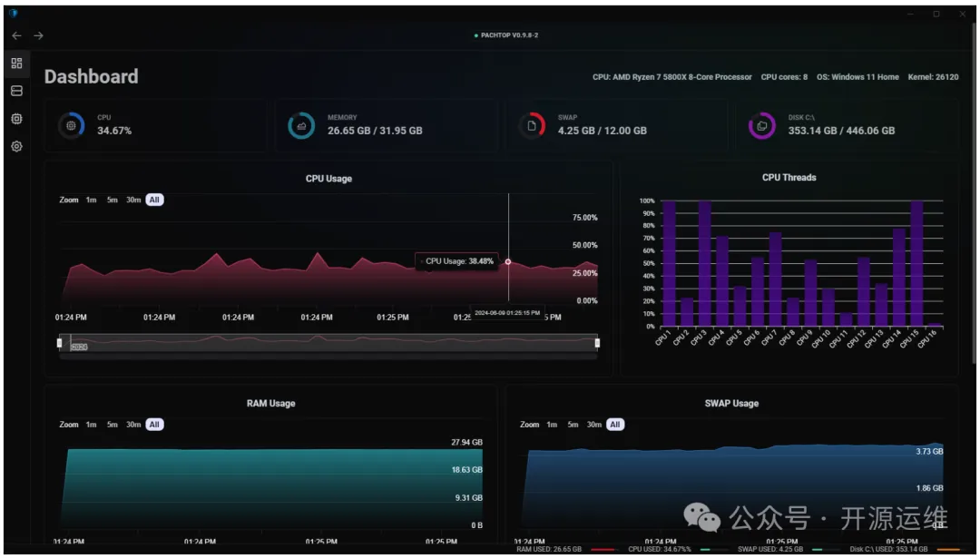
Task: Open the Settings gear in the sidebar
Action: coord(16,146)
